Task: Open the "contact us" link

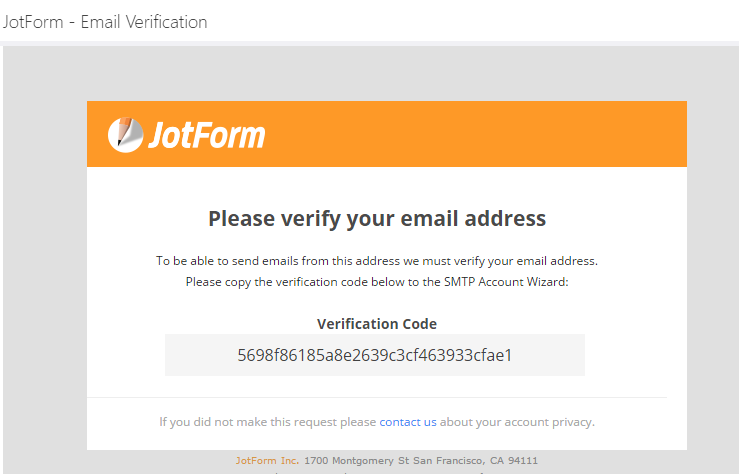Action: click(x=408, y=422)
